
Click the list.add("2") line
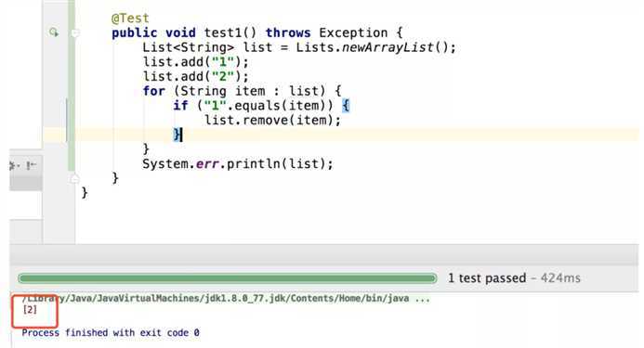(x=195, y=77)
